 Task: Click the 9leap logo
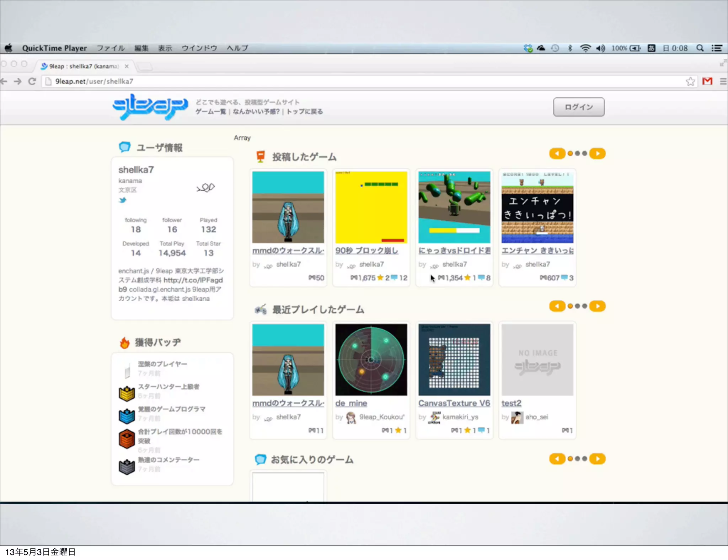click(x=150, y=106)
